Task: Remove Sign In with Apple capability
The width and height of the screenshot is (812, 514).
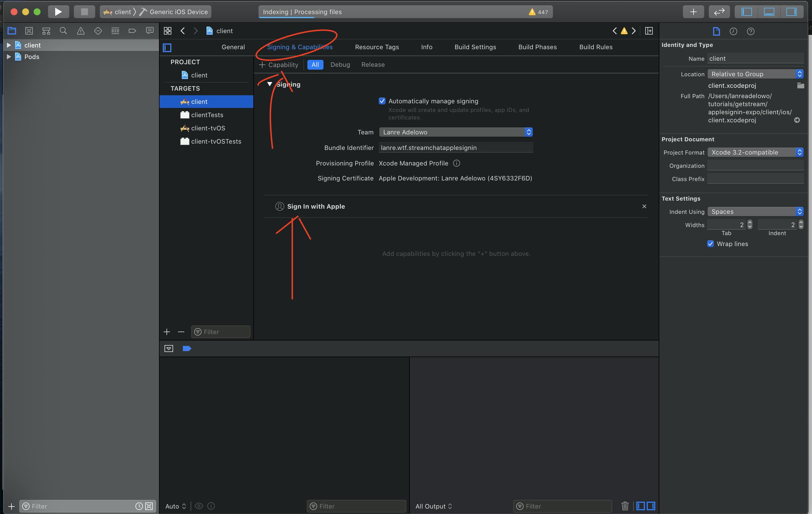Action: pos(645,206)
